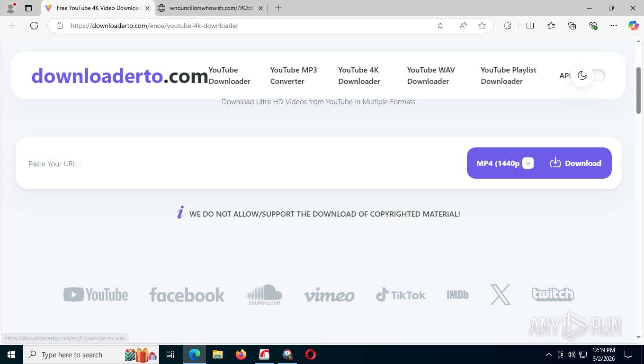Open File Explorer from the taskbar

click(x=217, y=355)
